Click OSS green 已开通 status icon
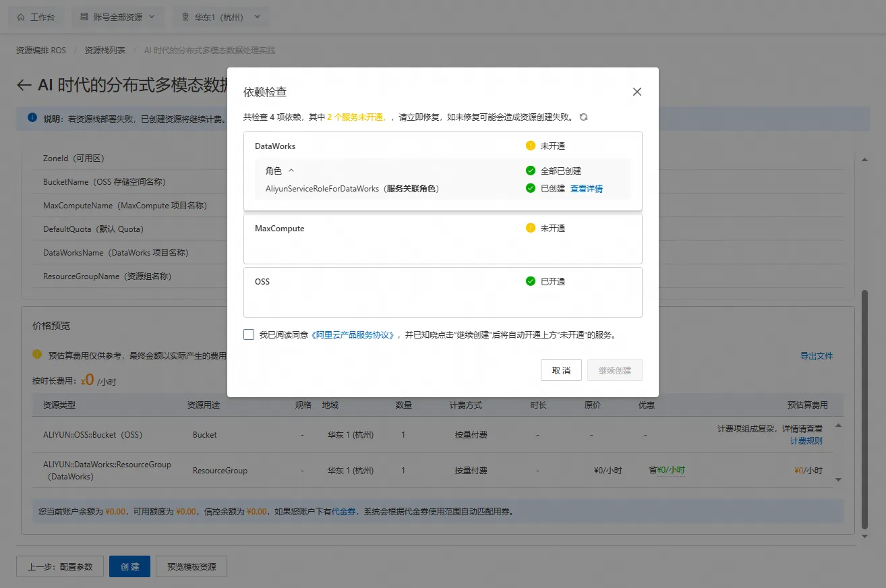The image size is (886, 588). coord(531,281)
